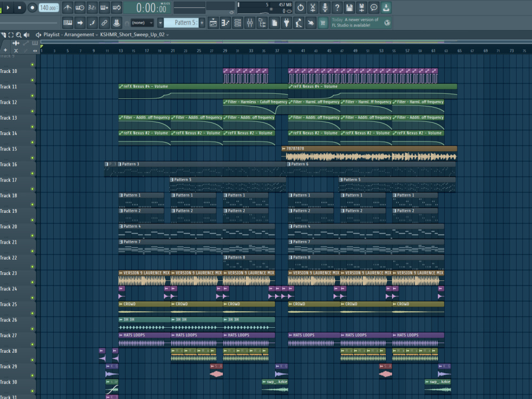Open the pattern selector dropdown arrow
This screenshot has height=399, width=532.
point(161,23)
